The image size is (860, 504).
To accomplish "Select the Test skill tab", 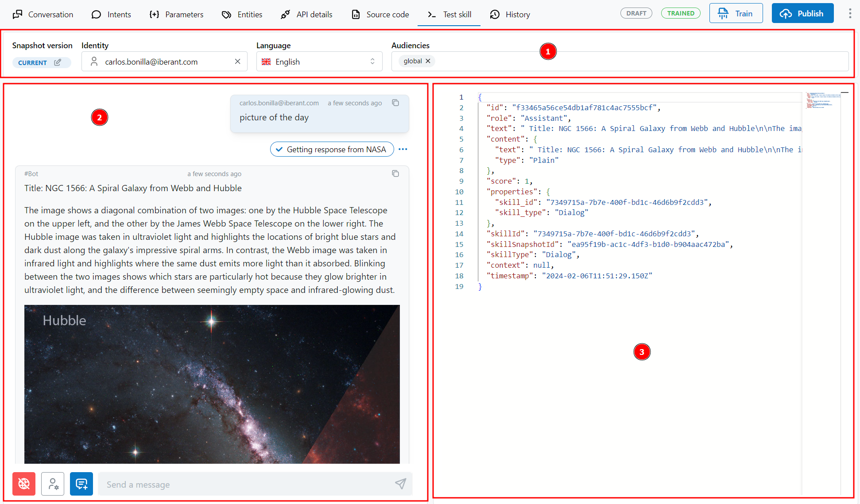I will (x=449, y=14).
